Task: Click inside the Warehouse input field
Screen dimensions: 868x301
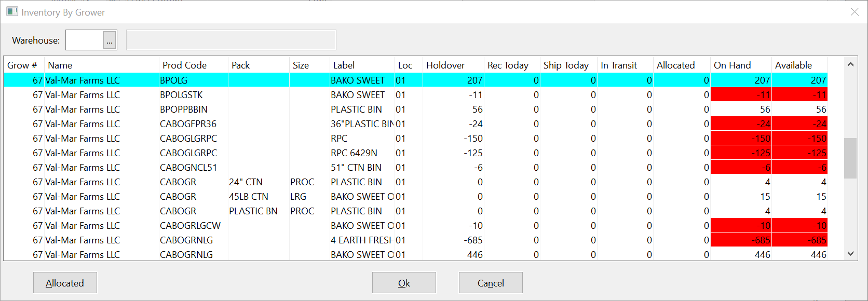Action: (84, 39)
